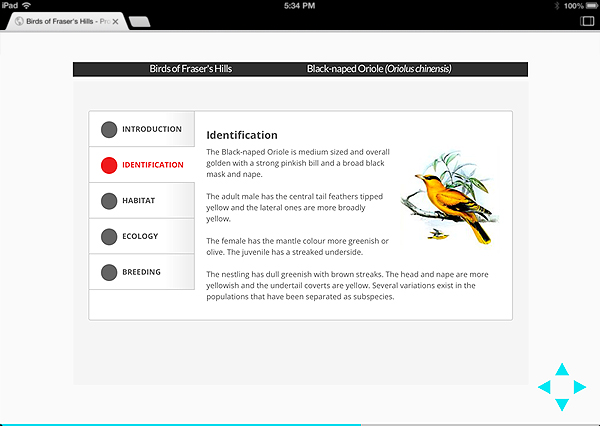
Task: Open the browser tabs overview icon
Action: [x=587, y=21]
